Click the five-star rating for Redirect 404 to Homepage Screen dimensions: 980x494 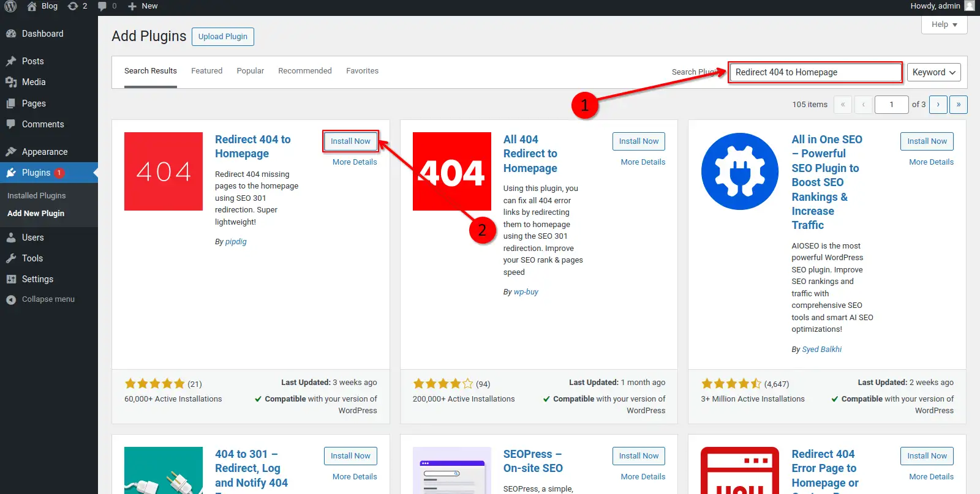[x=155, y=384]
